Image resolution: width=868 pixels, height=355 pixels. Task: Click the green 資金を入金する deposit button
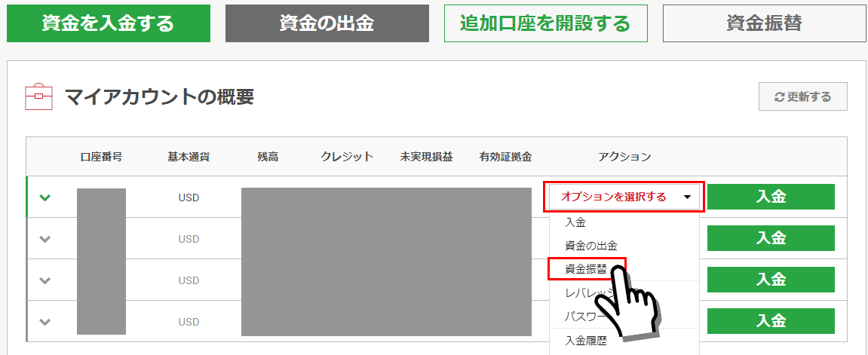(108, 23)
